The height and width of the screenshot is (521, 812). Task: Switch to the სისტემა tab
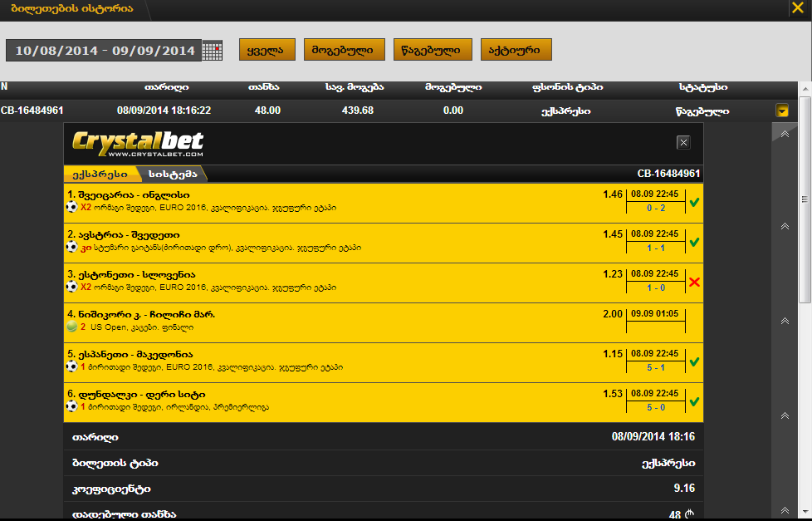[x=173, y=174]
